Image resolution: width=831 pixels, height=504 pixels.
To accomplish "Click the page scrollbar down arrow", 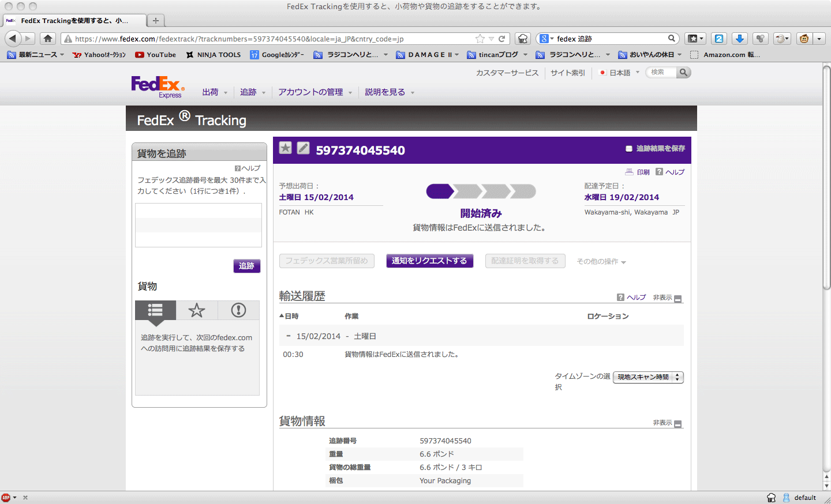I will click(x=826, y=486).
